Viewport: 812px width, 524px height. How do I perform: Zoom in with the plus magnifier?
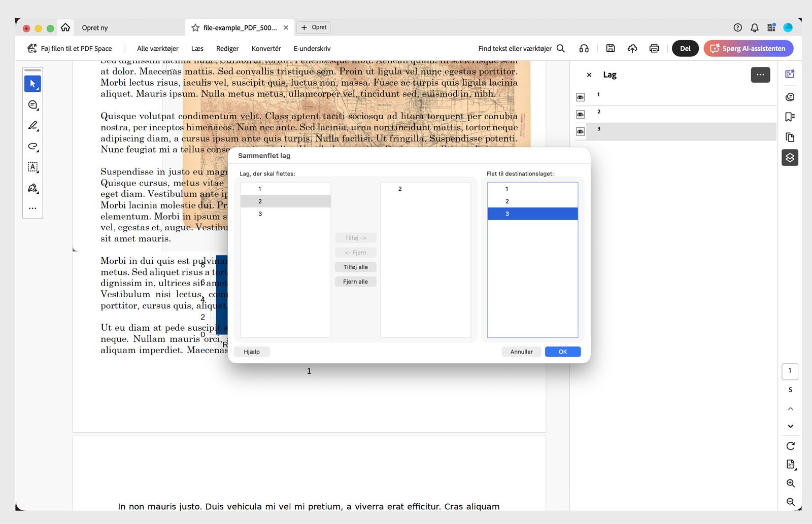pyautogui.click(x=790, y=483)
